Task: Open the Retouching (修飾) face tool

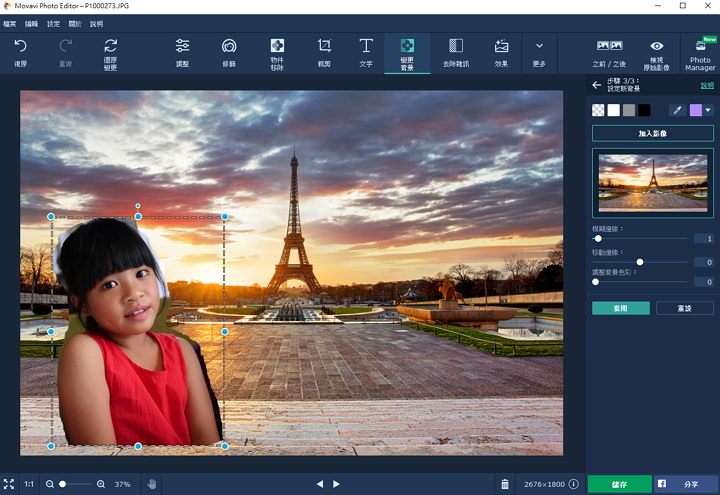Action: (x=229, y=46)
